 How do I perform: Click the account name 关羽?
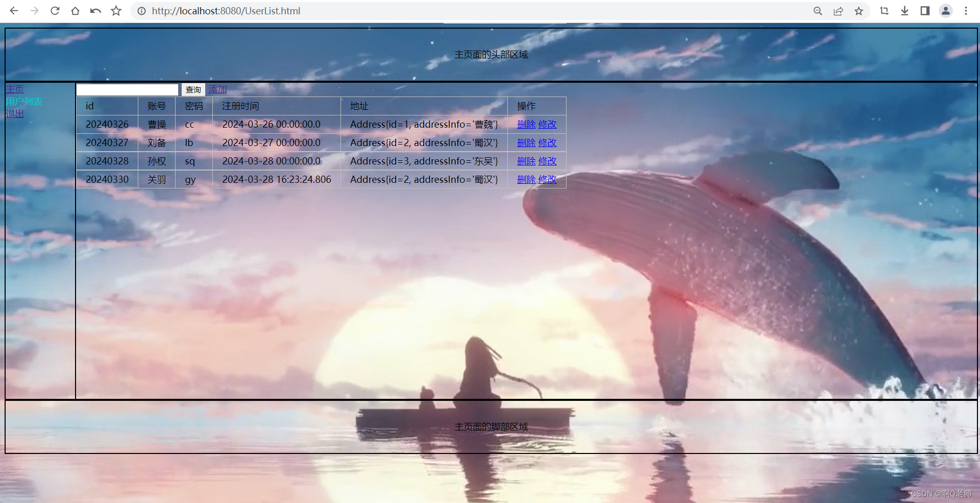[x=157, y=179]
